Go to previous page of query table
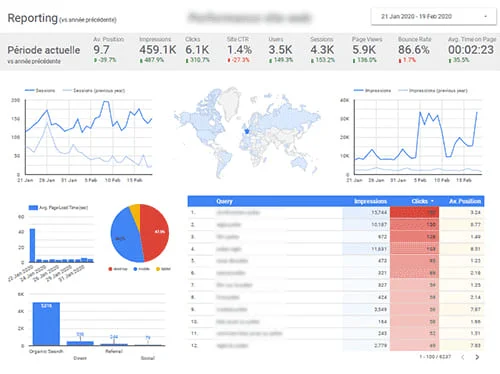The width and height of the screenshot is (500, 374). [x=463, y=357]
